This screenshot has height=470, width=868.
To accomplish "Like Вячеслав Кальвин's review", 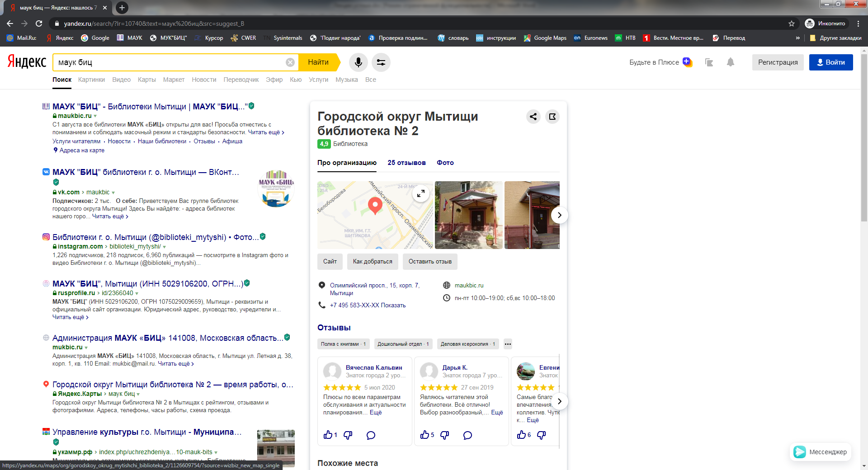I will point(328,435).
